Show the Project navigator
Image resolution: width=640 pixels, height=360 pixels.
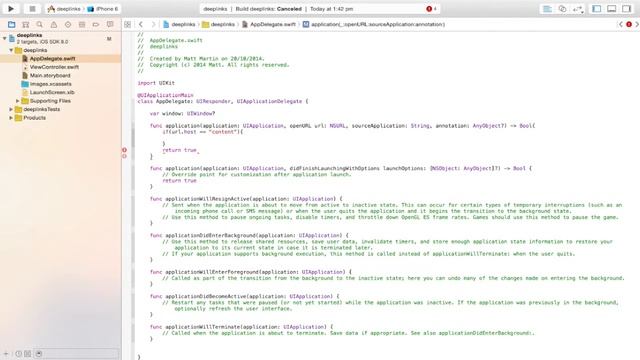pyautogui.click(x=11, y=24)
